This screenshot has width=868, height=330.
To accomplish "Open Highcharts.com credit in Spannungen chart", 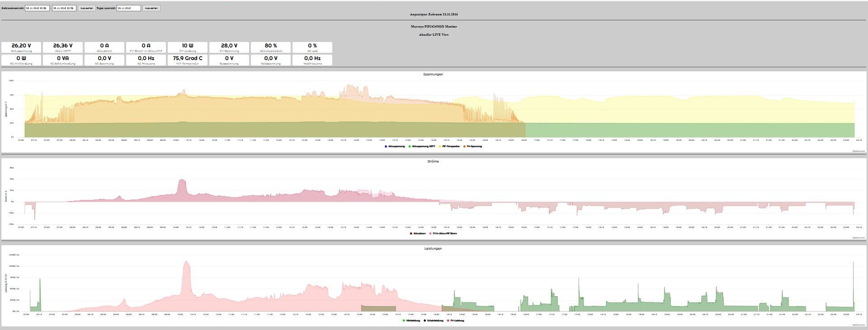I will click(859, 151).
